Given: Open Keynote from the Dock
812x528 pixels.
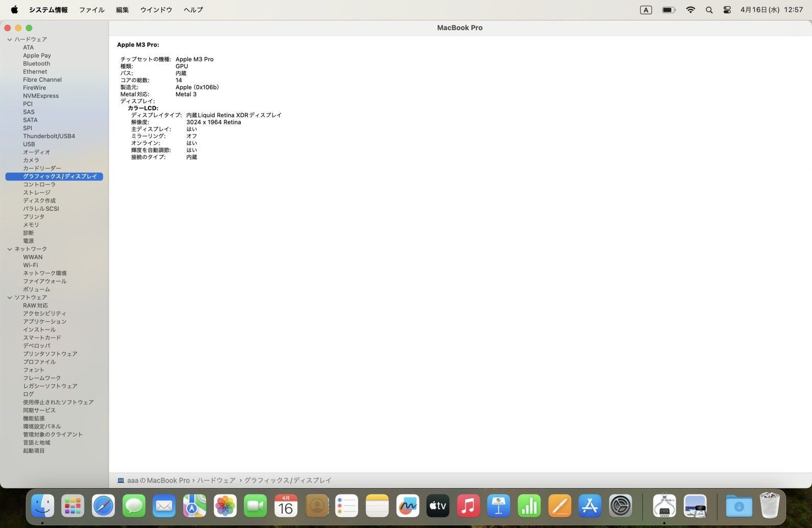Looking at the screenshot, I should point(499,506).
